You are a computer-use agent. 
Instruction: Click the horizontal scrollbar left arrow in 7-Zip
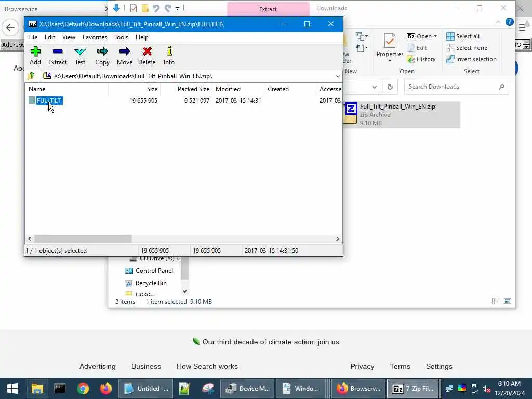30,238
